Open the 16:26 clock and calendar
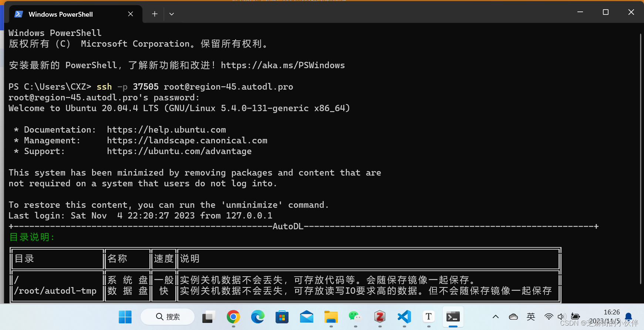This screenshot has height=330, width=644. tap(605, 317)
